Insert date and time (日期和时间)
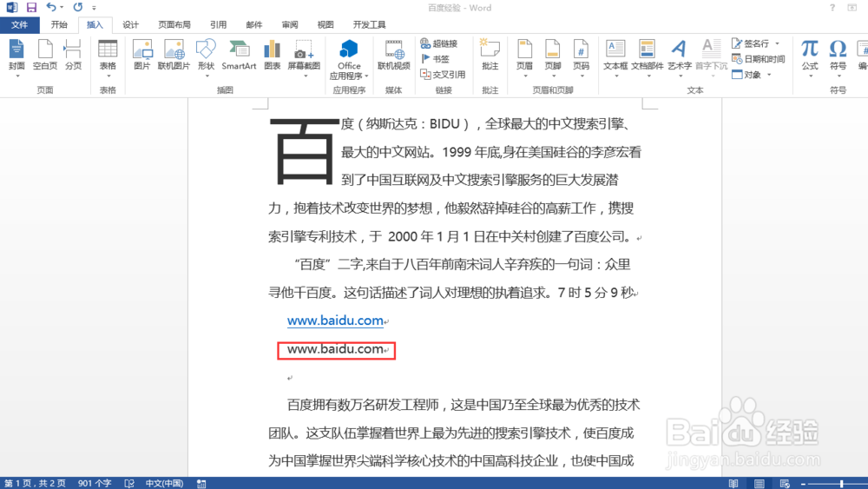Viewport: 868px width, 489px height. pos(759,59)
